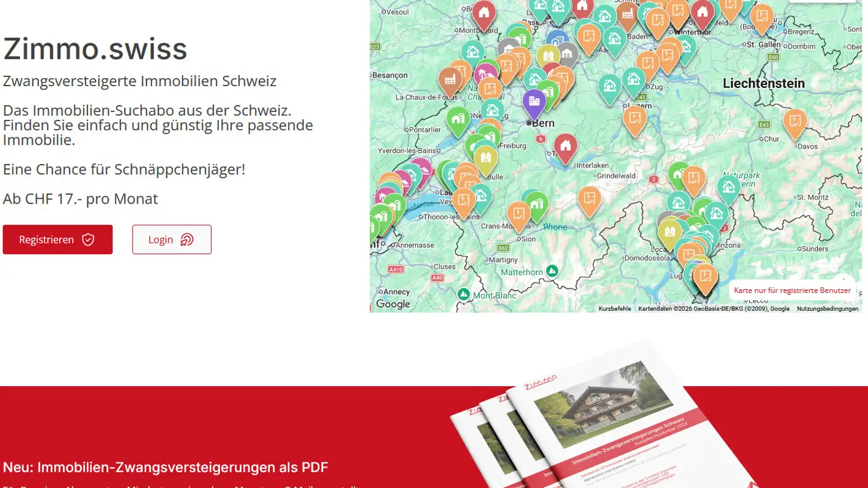Click the St. Moritz map label
The width and height of the screenshot is (868, 488).
[812, 197]
